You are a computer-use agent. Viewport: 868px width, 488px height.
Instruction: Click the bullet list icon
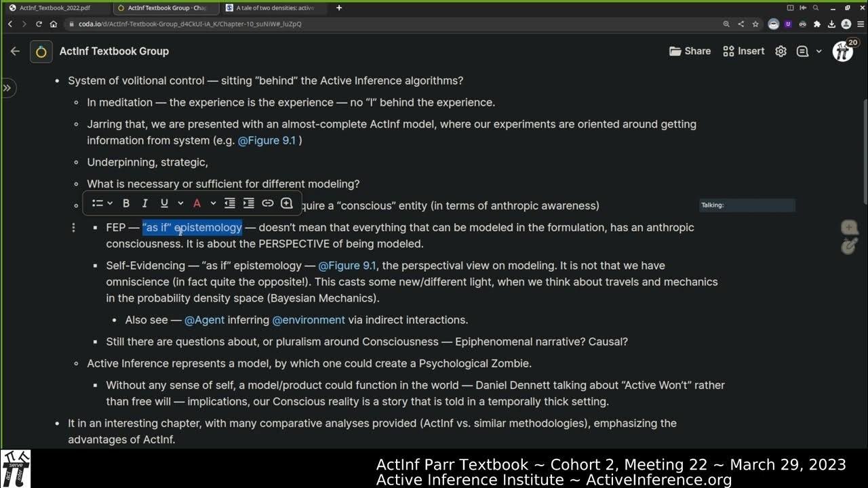[x=97, y=203]
